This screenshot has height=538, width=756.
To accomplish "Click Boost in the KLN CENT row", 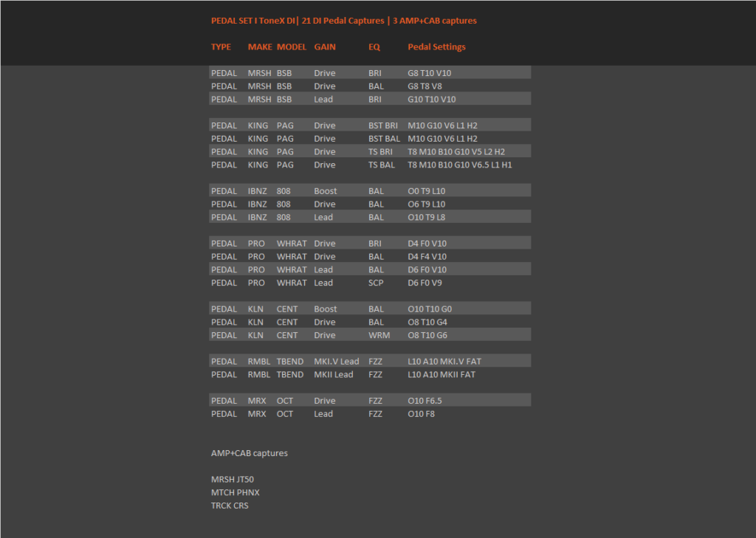I will (326, 309).
